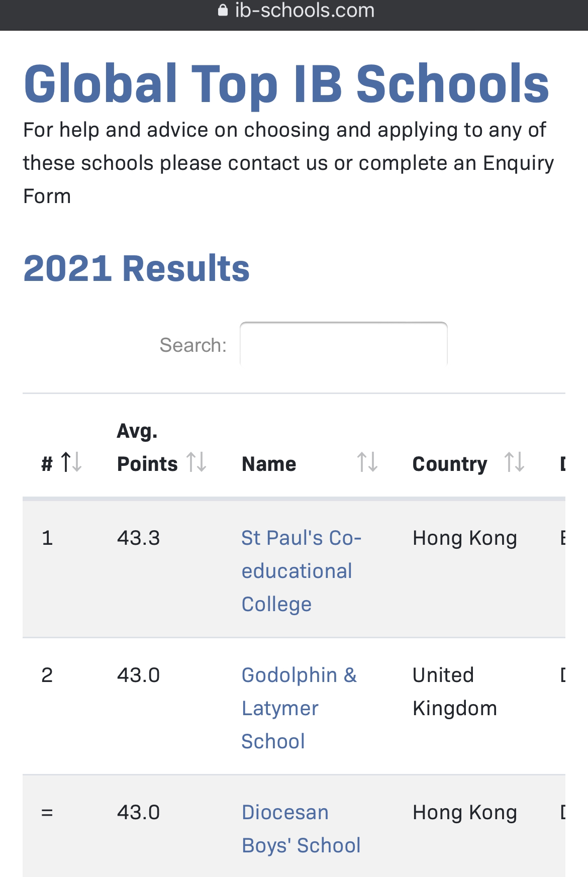This screenshot has height=877, width=588.
Task: Focus the Search input field
Action: point(343,344)
